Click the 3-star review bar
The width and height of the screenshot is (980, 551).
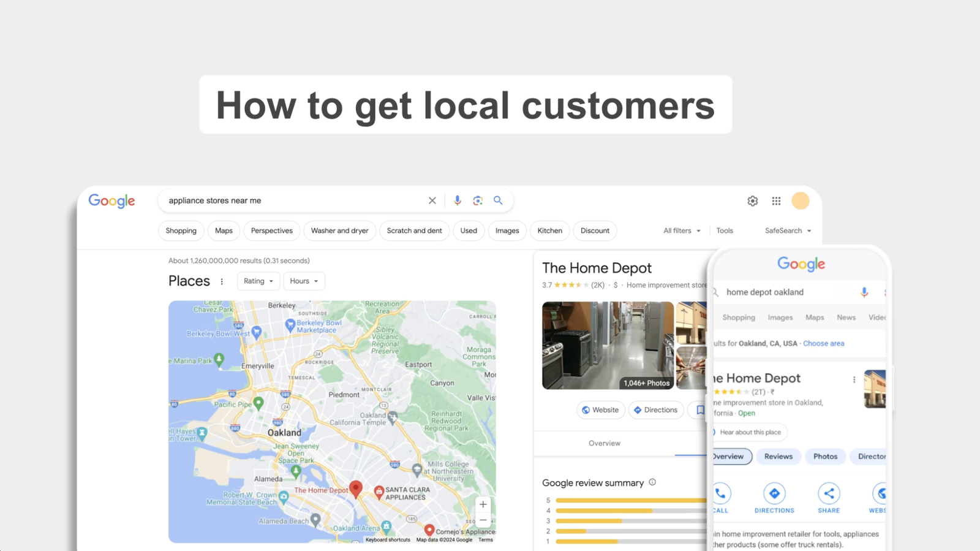[631, 521]
